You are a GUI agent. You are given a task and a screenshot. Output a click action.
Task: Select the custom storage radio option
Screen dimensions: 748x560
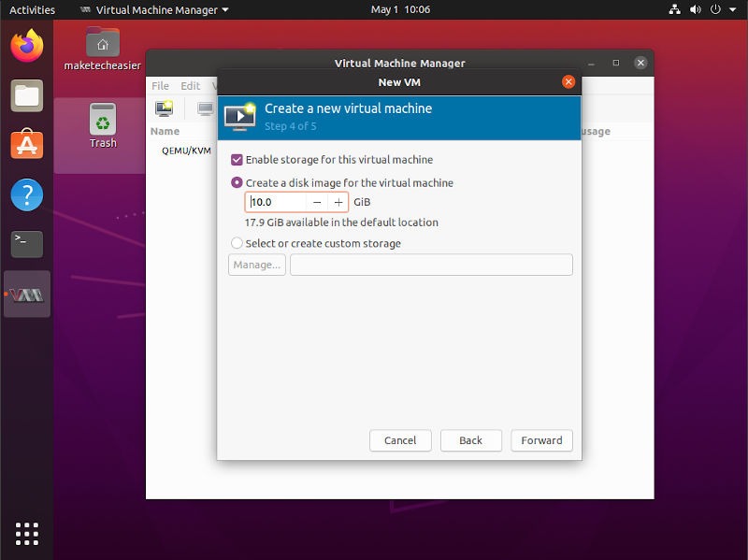(x=237, y=243)
